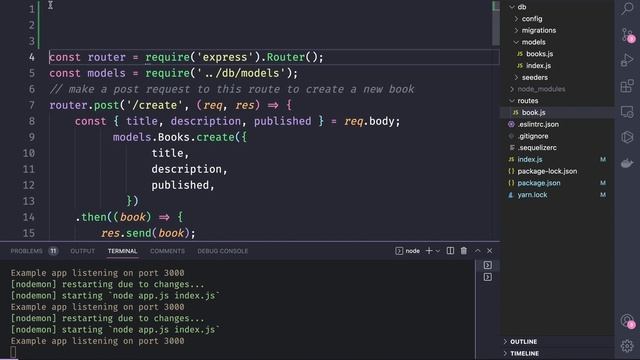Create a new terminal with plus icon
Screen dimensions: 640x360
click(429, 251)
